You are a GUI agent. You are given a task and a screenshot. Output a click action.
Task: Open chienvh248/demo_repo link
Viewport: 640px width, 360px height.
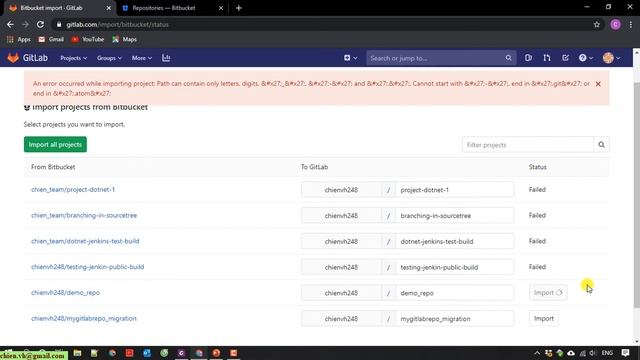click(x=65, y=292)
